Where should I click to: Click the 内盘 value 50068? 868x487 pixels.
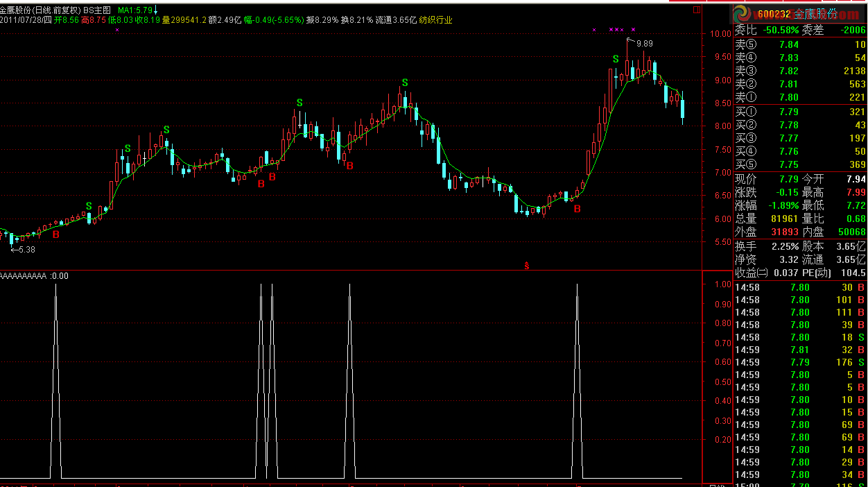[x=851, y=232]
